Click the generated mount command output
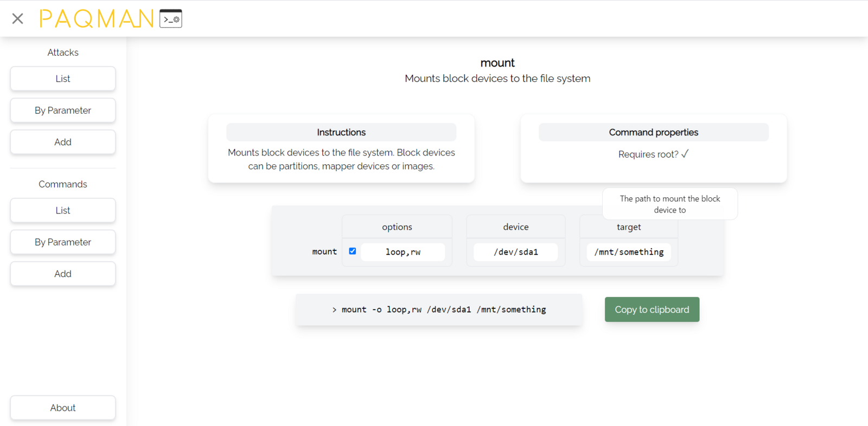The width and height of the screenshot is (868, 426). (439, 309)
